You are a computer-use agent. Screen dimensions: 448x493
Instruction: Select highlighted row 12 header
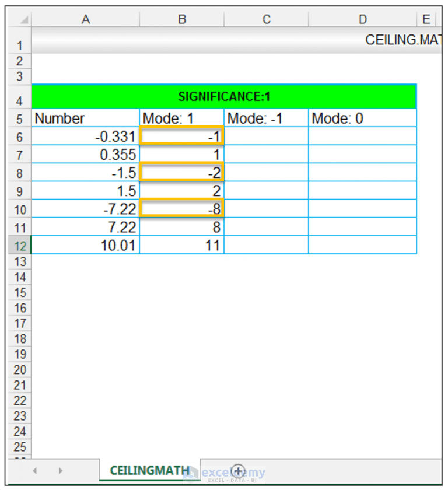tap(19, 246)
